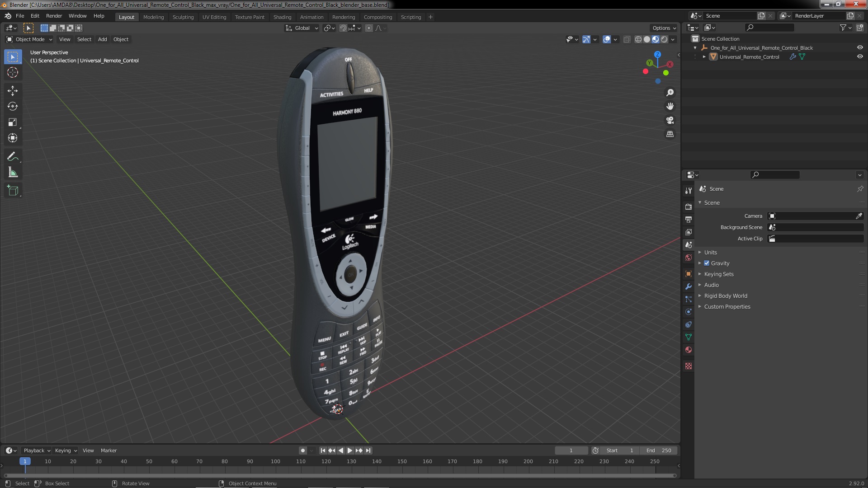Click the Start frame field
The image size is (868, 488).
pyautogui.click(x=620, y=450)
